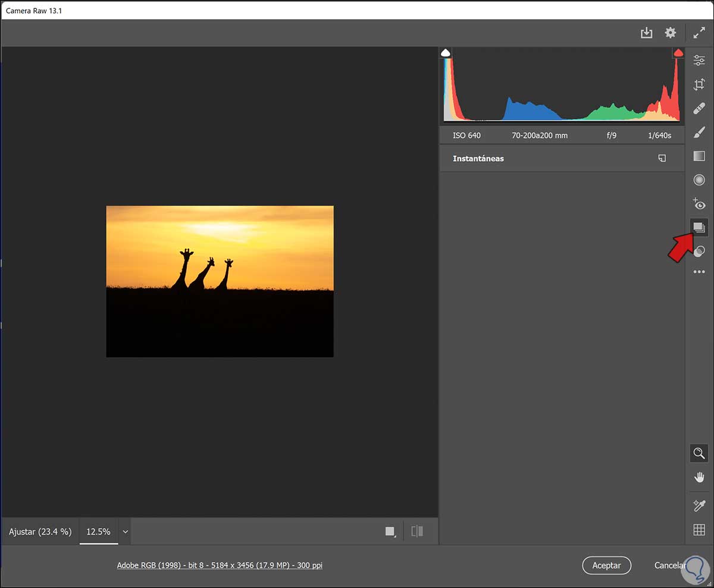Click the Ajustar (23.4 %) zoom option
Image resolution: width=714 pixels, height=588 pixels.
coord(40,532)
